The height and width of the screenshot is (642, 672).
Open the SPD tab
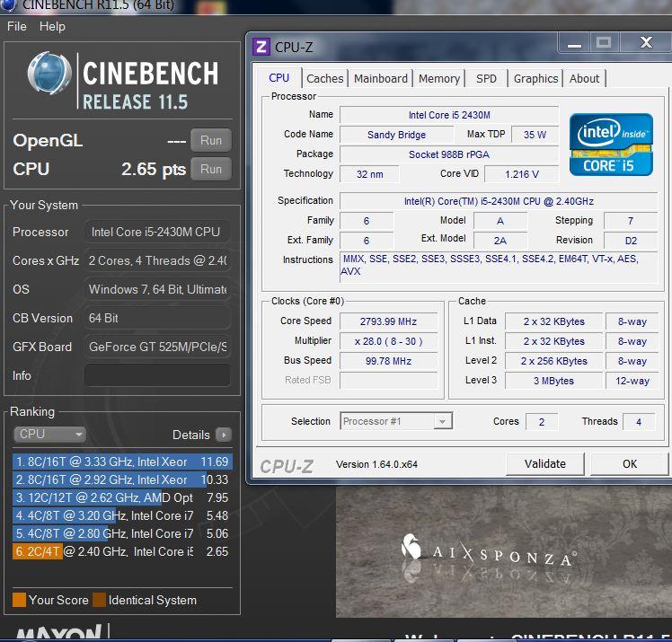486,79
